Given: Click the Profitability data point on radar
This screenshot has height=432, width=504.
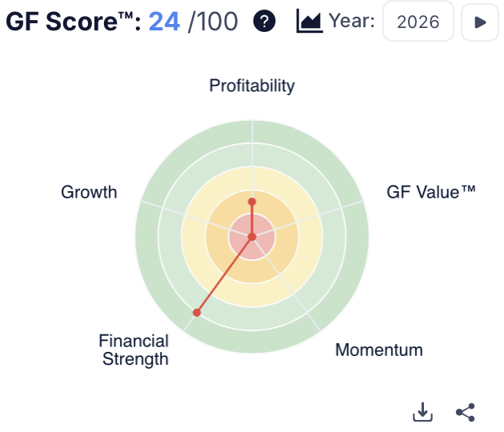Looking at the screenshot, I should point(252,202).
